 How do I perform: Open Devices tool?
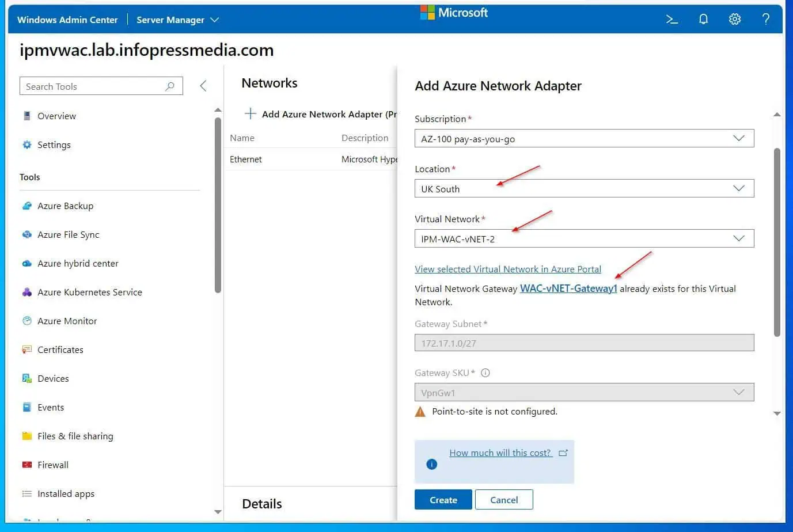coord(53,378)
